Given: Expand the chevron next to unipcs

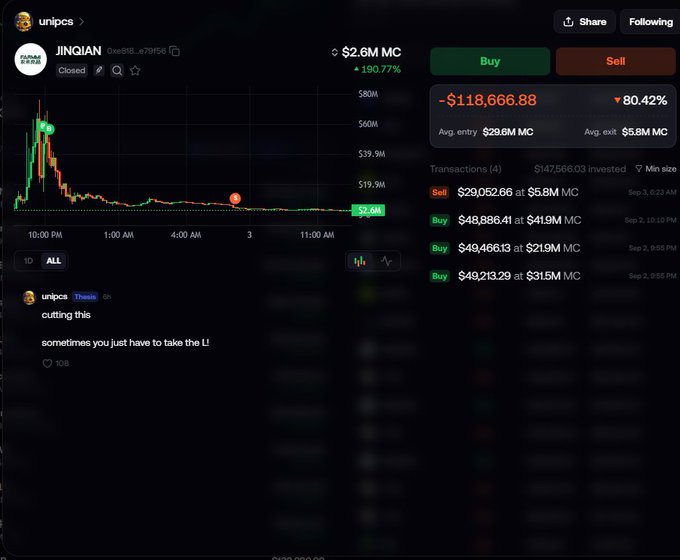Looking at the screenshot, I should (x=82, y=21).
